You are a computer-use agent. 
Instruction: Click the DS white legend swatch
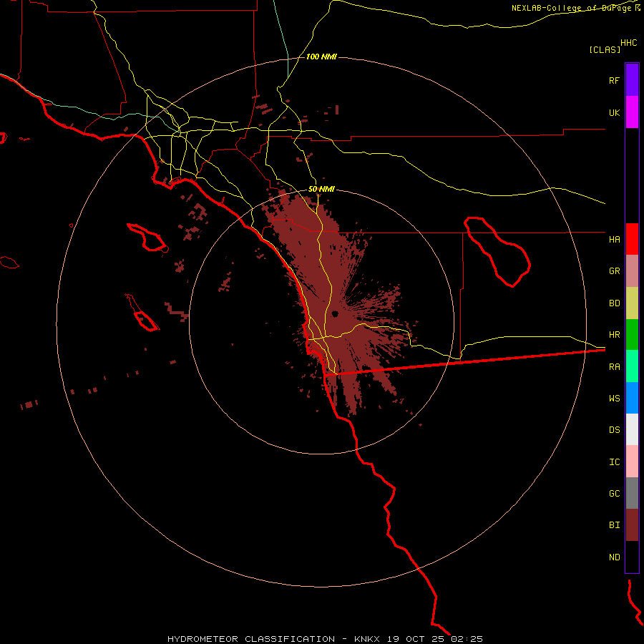point(632,429)
